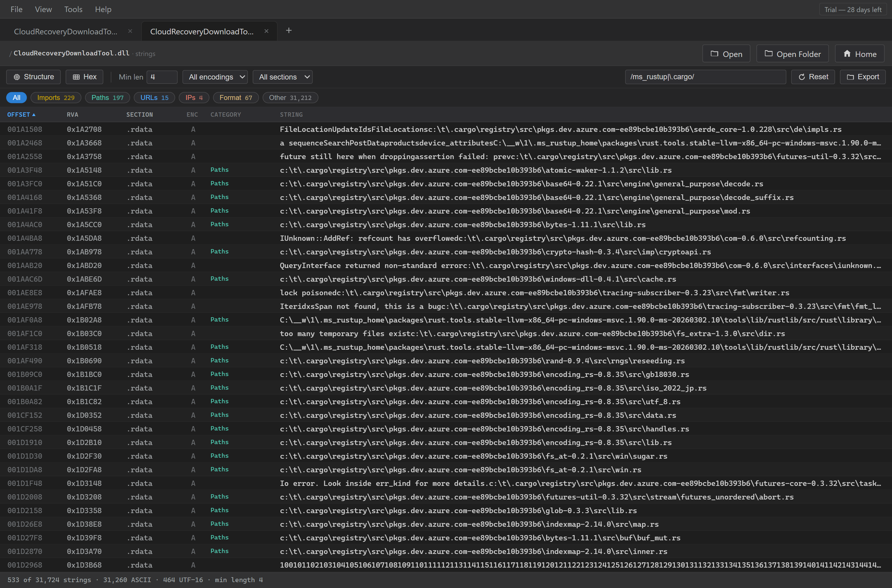Click the Reset button

click(x=813, y=77)
